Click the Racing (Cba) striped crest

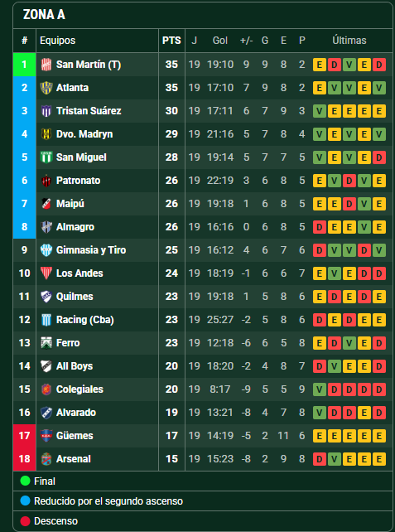pyautogui.click(x=46, y=320)
